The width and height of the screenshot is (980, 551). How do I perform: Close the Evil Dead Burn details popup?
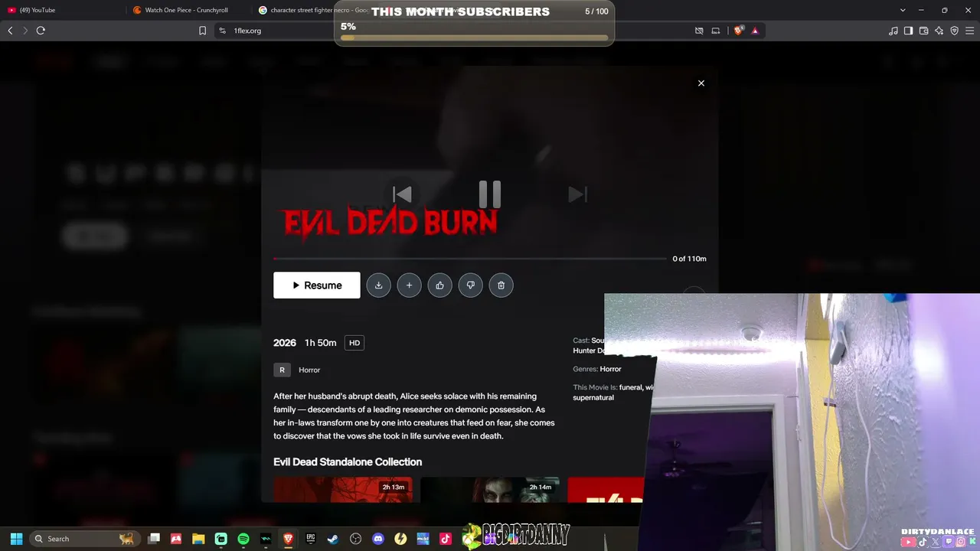[701, 83]
